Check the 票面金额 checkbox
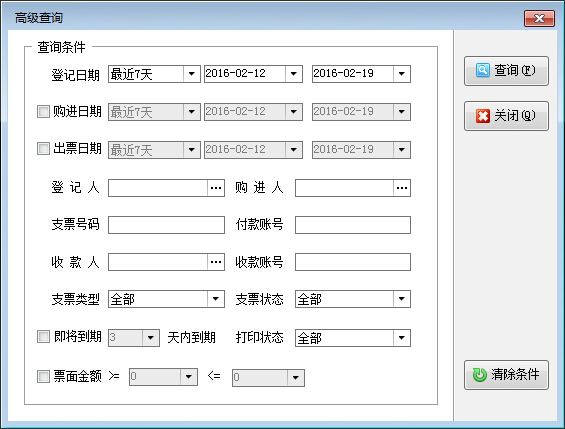Screen dimensions: 565x429 click(x=43, y=377)
